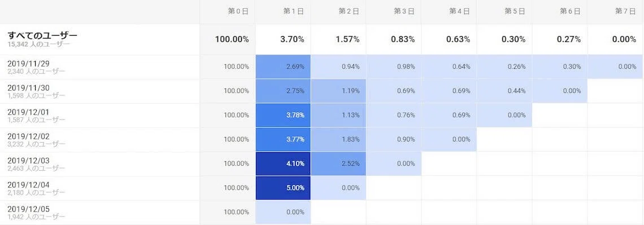The height and width of the screenshot is (225, 644).
Task: Click the 3.77% cell for 2019/12/02
Action: click(283, 139)
